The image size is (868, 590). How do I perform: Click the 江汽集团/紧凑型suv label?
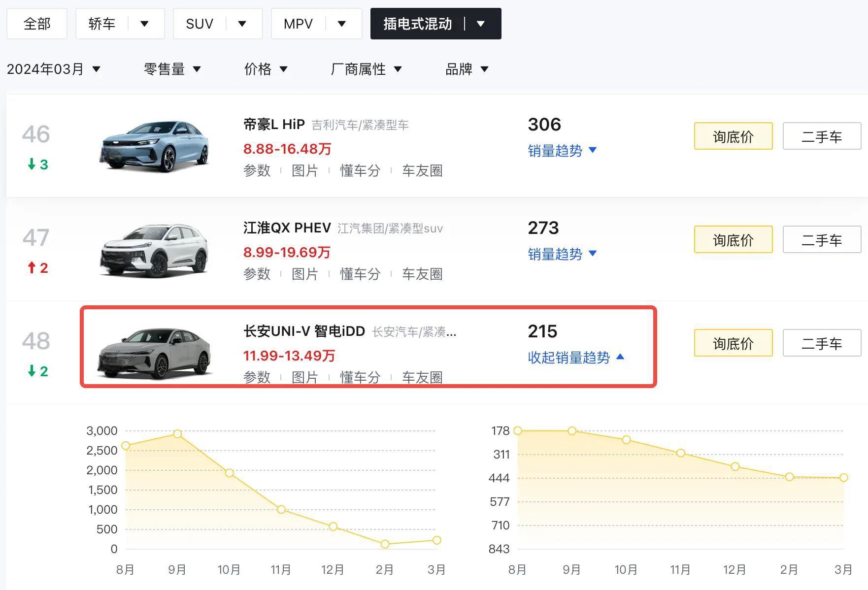[x=390, y=229]
